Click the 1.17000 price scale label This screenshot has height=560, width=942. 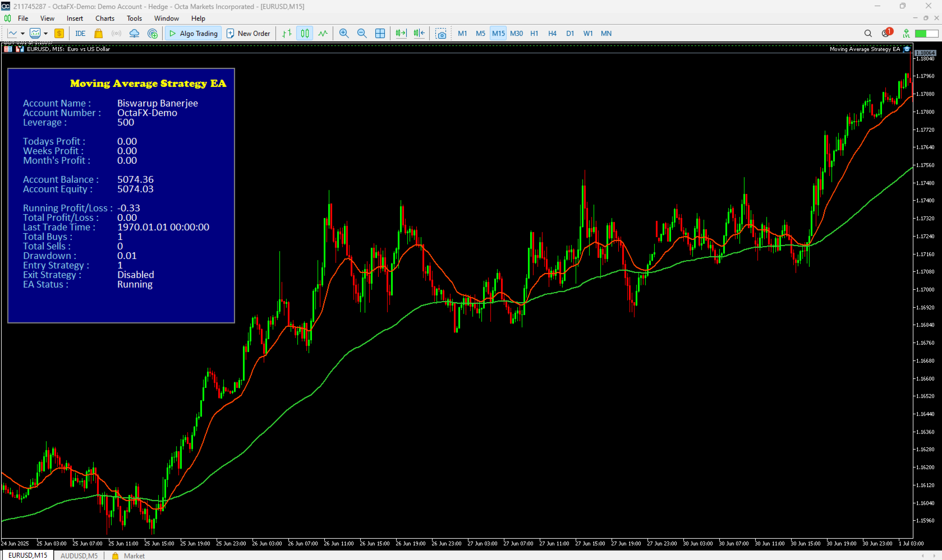[925, 290]
